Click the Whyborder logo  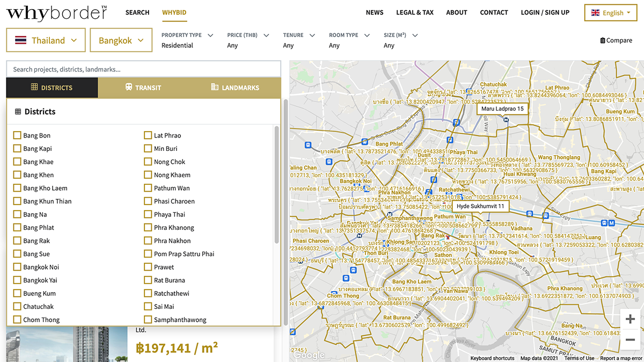[56, 12]
